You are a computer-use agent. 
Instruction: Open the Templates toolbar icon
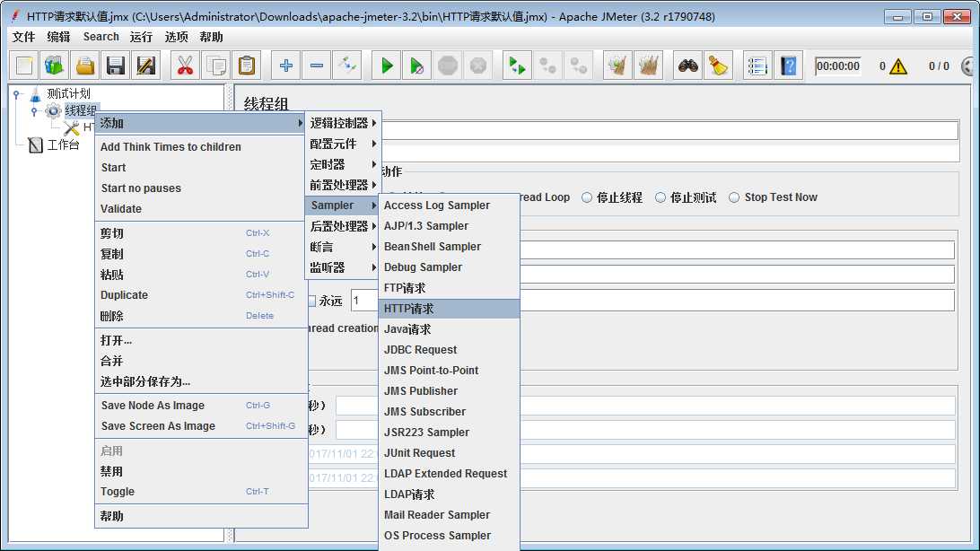pyautogui.click(x=55, y=66)
